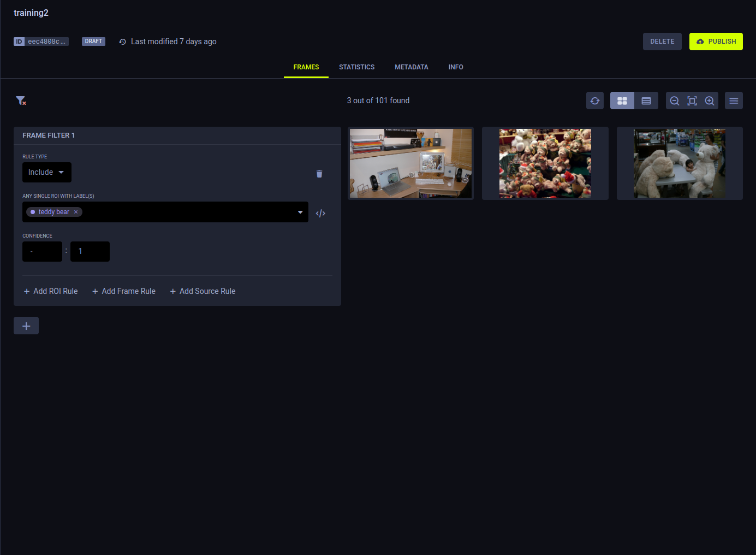Delete Frame Filter 1 with trash icon
Image resolution: width=756 pixels, height=555 pixels.
pos(319,174)
